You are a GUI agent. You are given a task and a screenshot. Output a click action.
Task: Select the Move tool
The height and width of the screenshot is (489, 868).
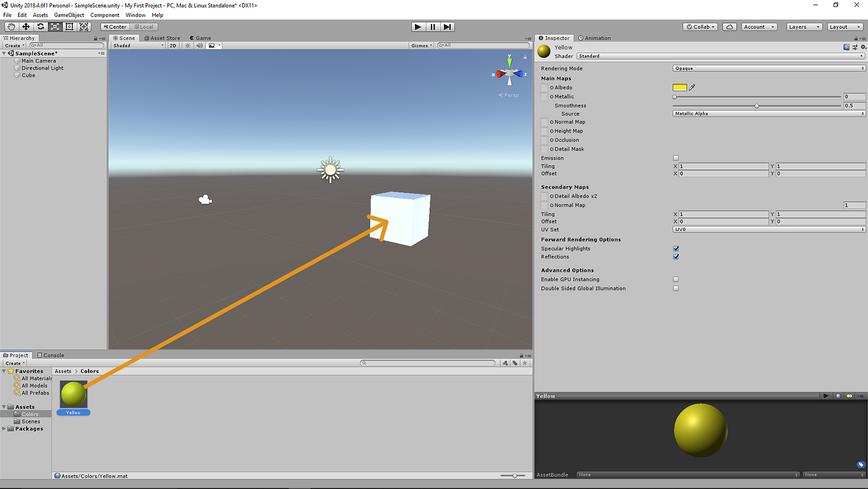point(25,26)
